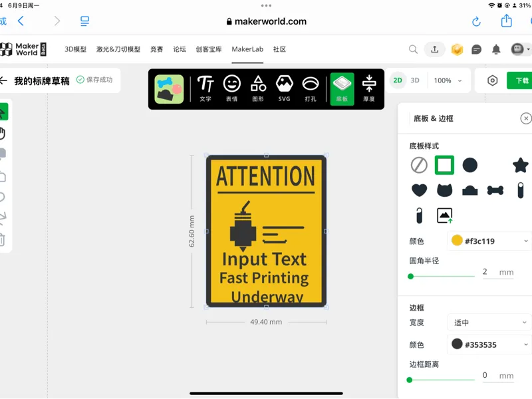Choose the star base shape

pos(520,166)
